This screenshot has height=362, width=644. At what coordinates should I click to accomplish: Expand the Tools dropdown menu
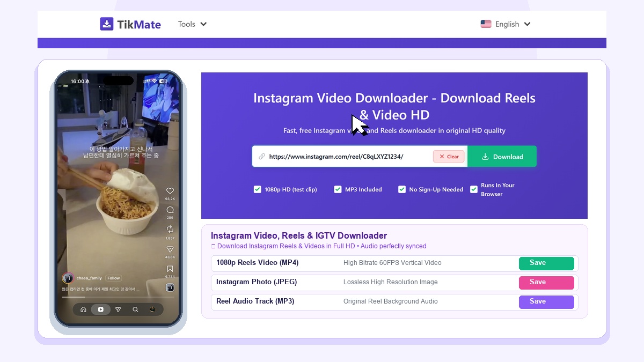coord(192,24)
